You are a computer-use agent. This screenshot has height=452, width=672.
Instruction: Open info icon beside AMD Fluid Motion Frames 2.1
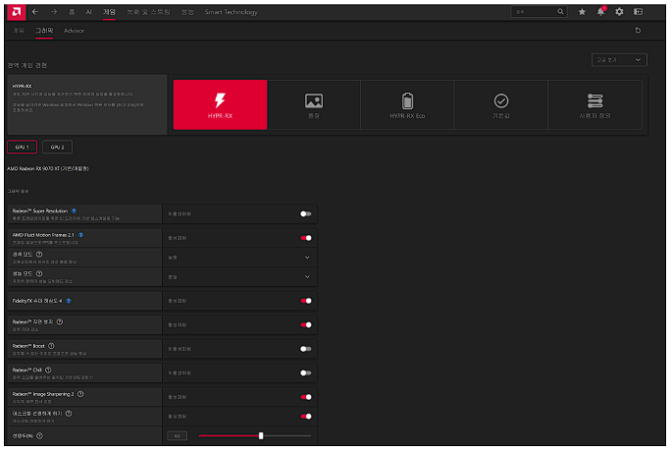[x=81, y=235]
